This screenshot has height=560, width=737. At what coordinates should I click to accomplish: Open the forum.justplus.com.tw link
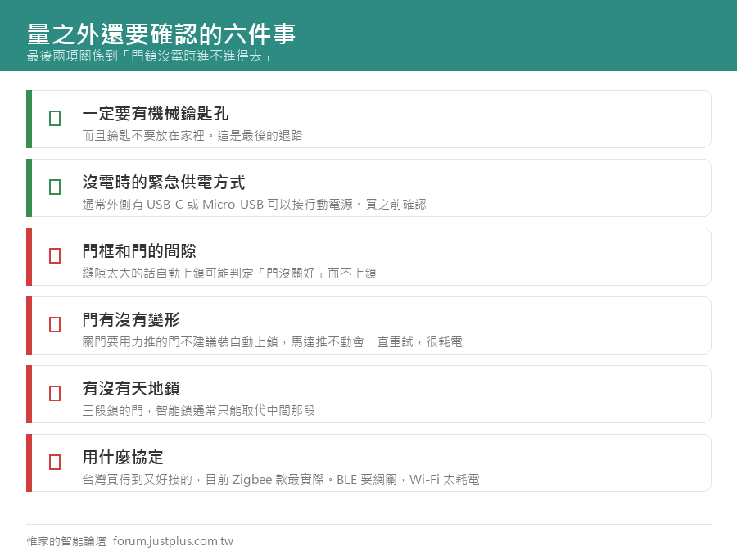coord(173,541)
